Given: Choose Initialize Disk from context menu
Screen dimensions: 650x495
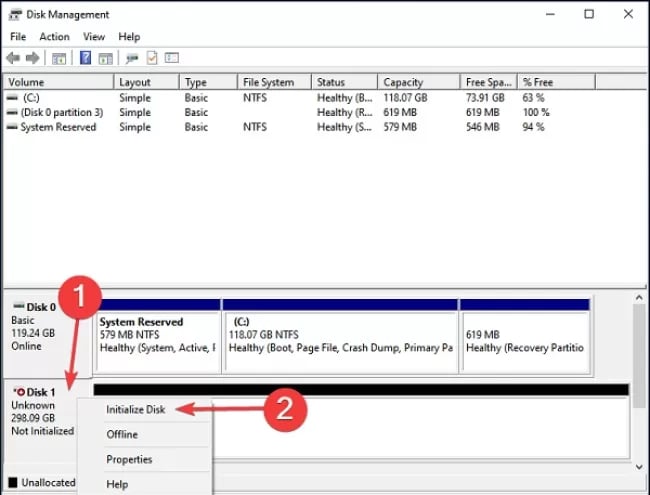Looking at the screenshot, I should 145,410.
